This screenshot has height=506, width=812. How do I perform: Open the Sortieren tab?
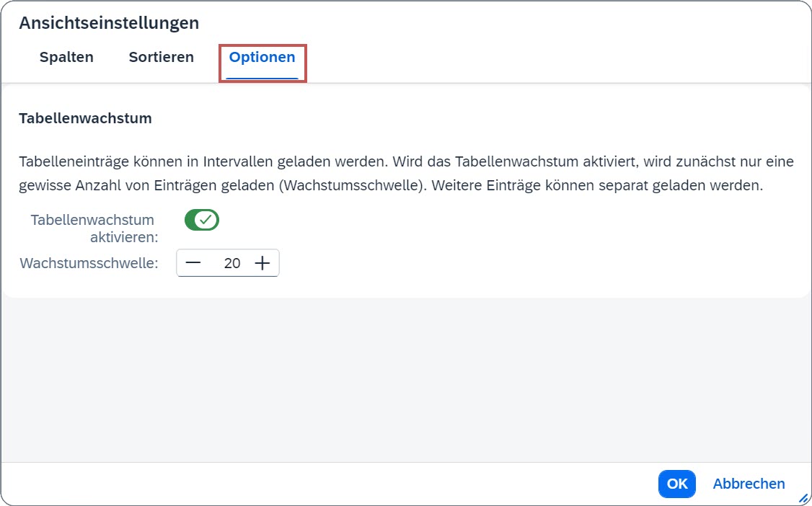(161, 57)
